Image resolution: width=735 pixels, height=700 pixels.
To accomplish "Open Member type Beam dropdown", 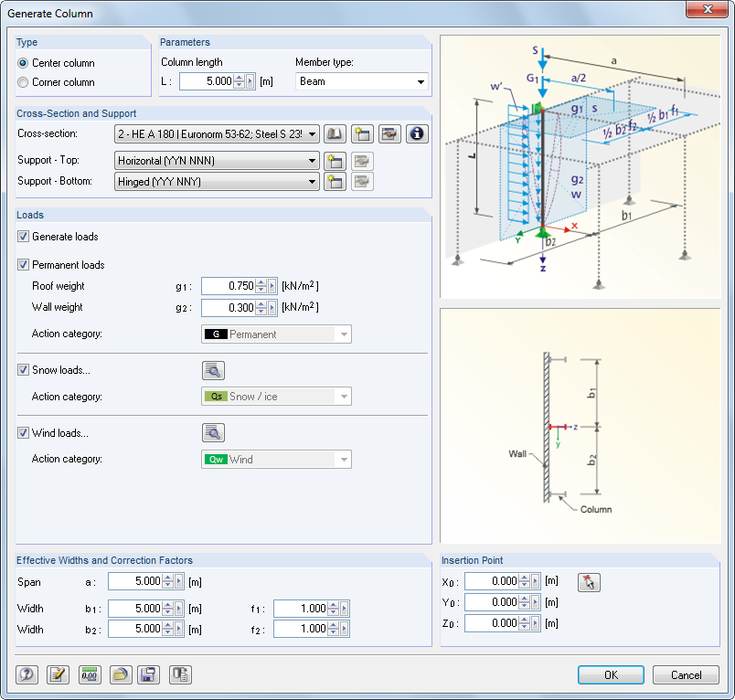I will [361, 81].
